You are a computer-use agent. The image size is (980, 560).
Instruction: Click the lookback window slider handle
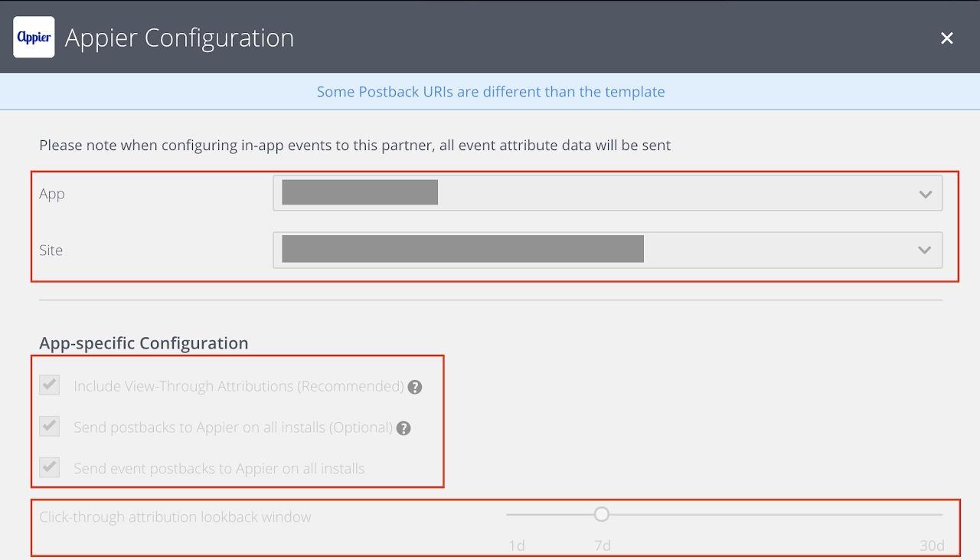(602, 514)
